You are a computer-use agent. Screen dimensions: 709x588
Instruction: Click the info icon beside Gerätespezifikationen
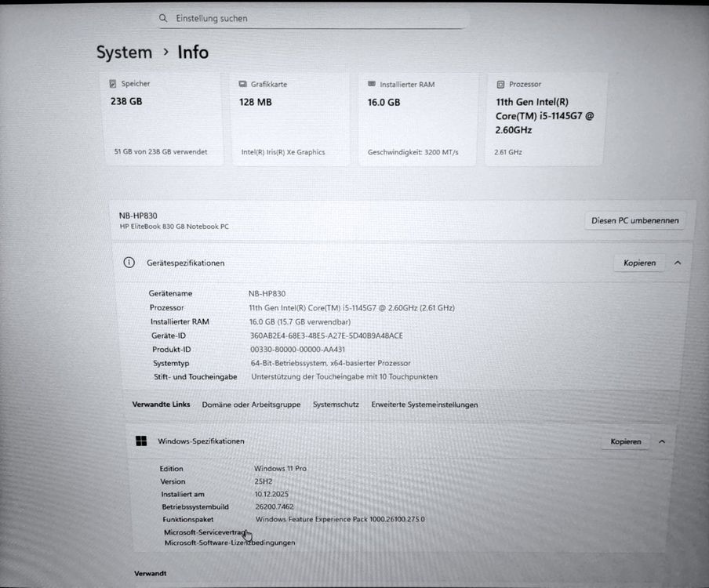click(129, 263)
